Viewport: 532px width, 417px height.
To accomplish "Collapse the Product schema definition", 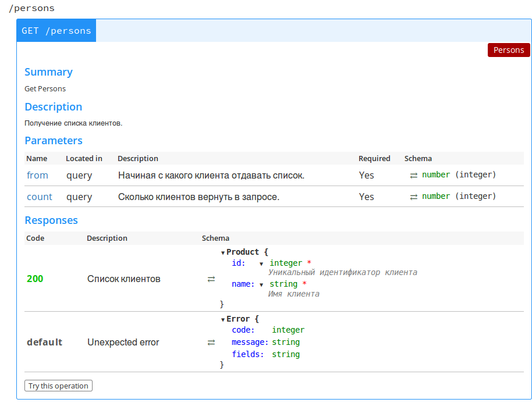I will pyautogui.click(x=224, y=252).
